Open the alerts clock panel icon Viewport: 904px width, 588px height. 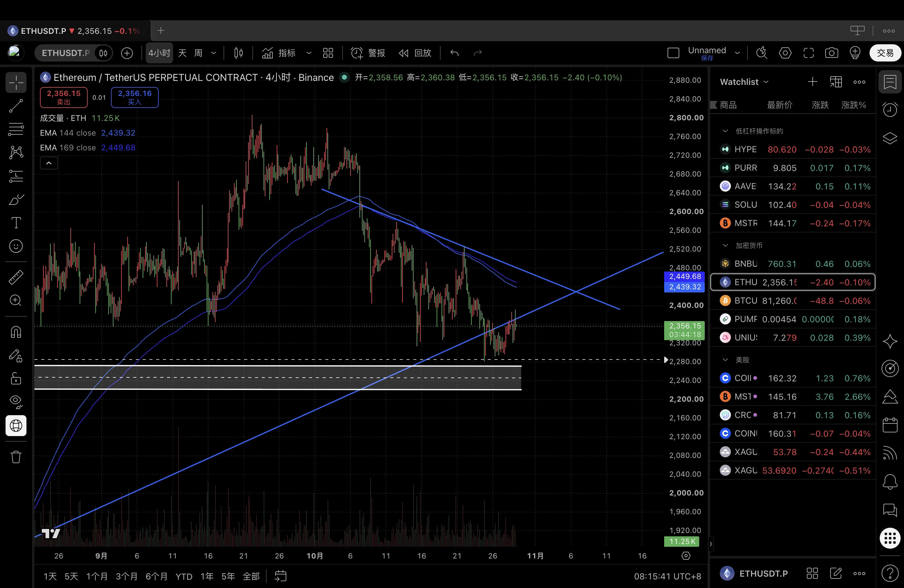pyautogui.click(x=890, y=109)
